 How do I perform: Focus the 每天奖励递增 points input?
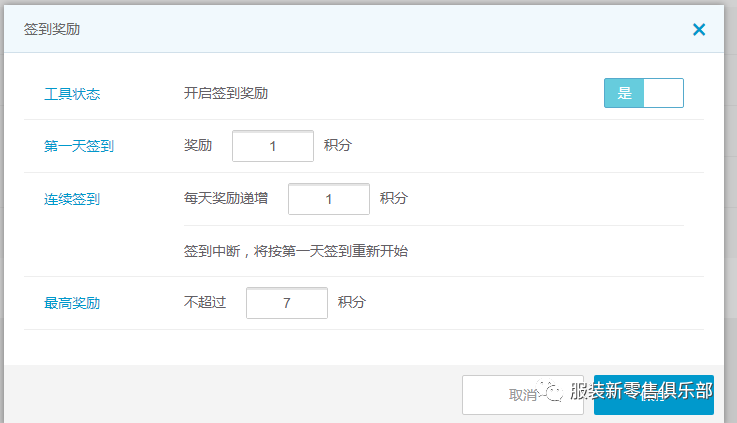[x=329, y=199]
